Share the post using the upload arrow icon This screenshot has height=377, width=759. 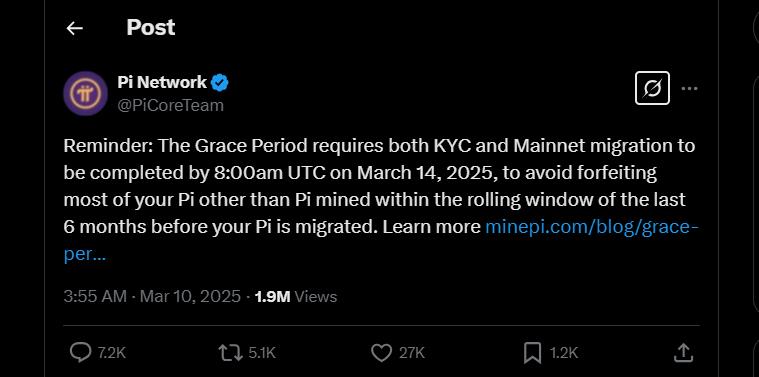pos(682,352)
